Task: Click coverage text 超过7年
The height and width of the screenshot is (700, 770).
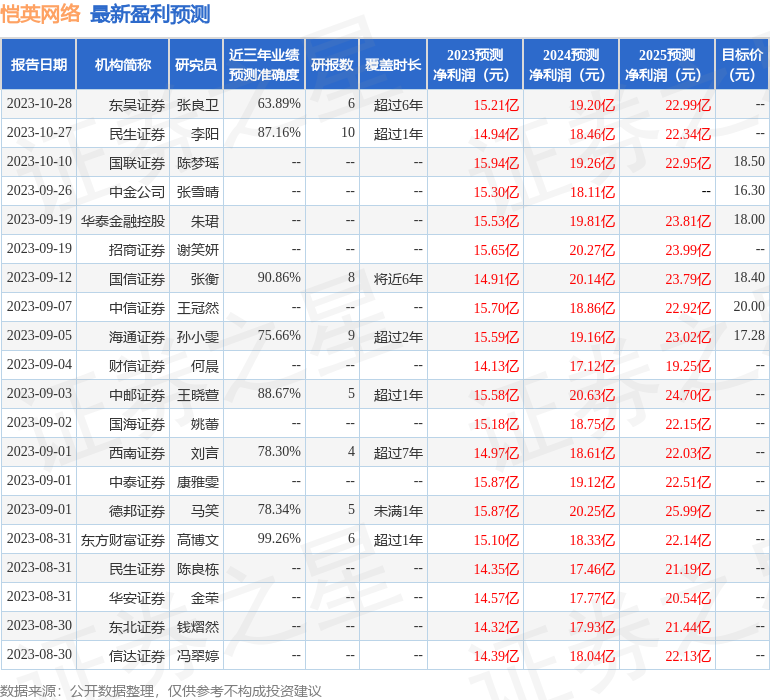Action: (x=398, y=452)
